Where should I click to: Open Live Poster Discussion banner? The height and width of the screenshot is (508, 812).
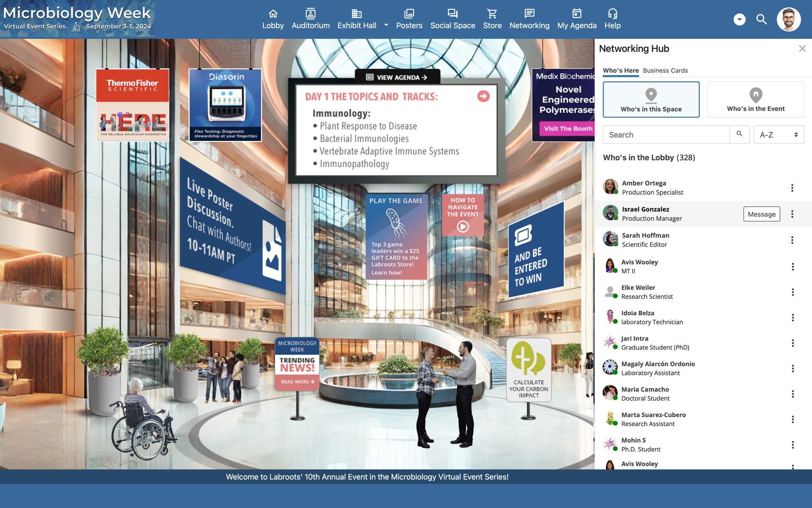tap(232, 226)
